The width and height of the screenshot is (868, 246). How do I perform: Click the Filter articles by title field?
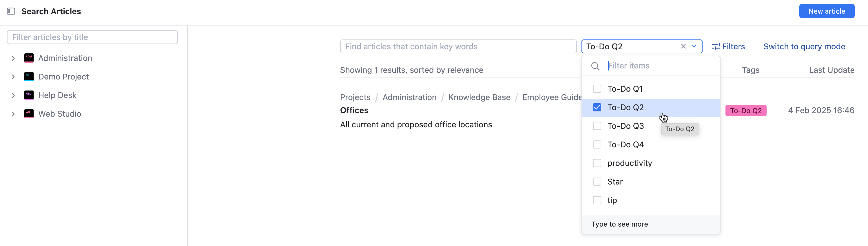pos(92,37)
